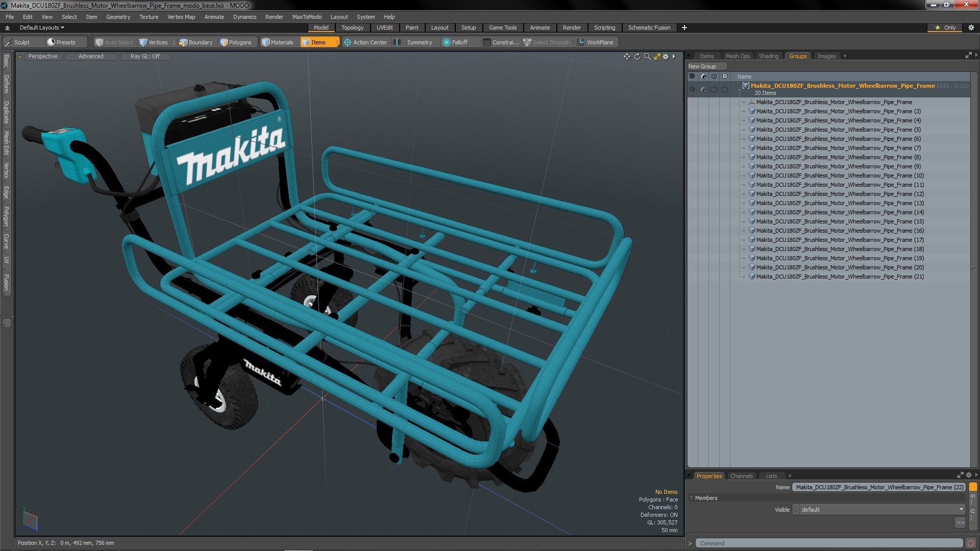The image size is (980, 551).
Task: Toggle Ray GL Off setting
Action: 145,57
